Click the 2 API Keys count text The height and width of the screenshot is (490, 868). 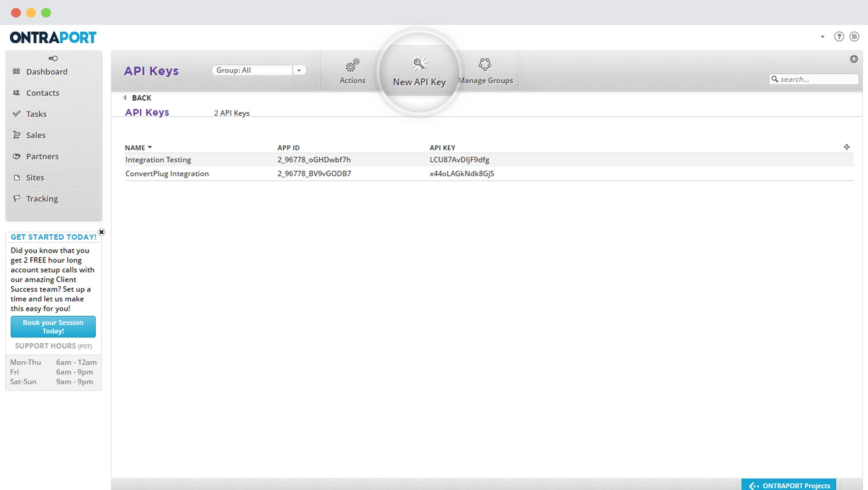coord(232,113)
